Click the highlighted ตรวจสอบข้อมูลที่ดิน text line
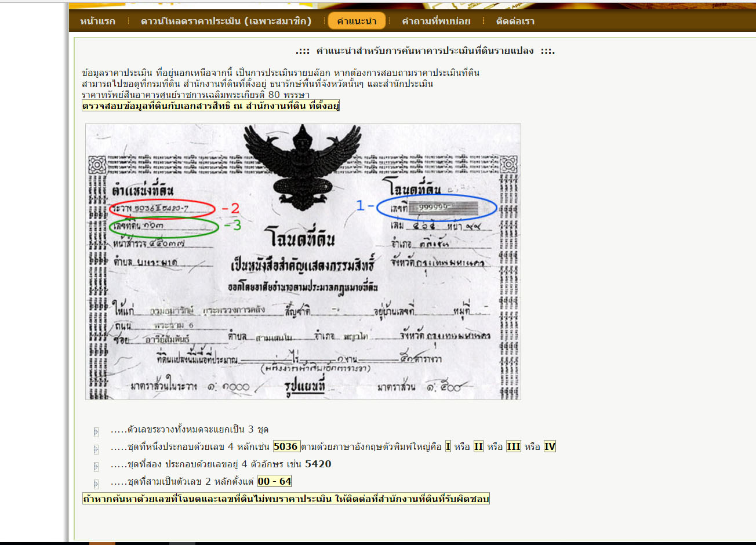 pos(210,106)
